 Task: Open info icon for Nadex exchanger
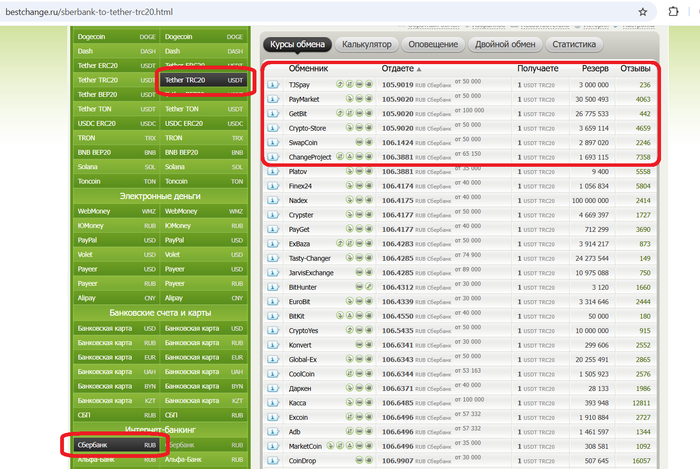click(273, 200)
